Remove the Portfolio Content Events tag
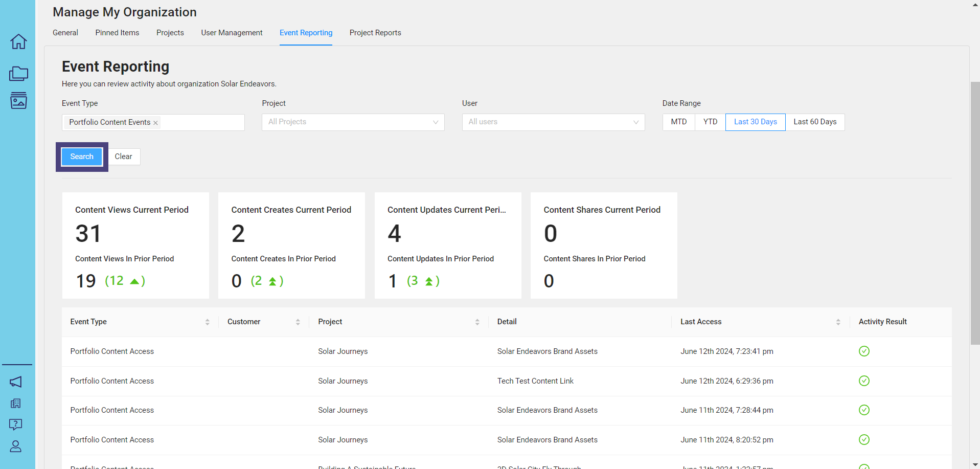980x469 pixels. coord(155,123)
